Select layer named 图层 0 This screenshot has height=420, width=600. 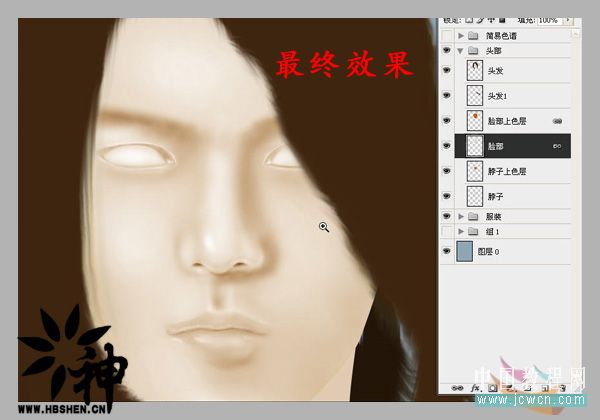point(488,252)
